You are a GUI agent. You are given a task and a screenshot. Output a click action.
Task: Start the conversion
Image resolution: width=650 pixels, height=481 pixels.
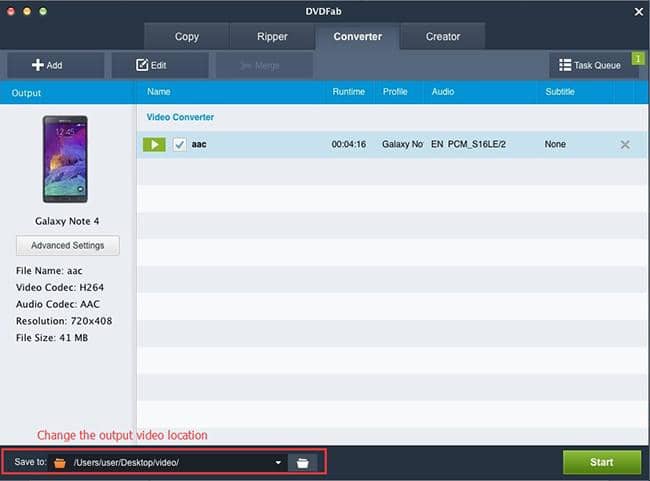point(601,462)
